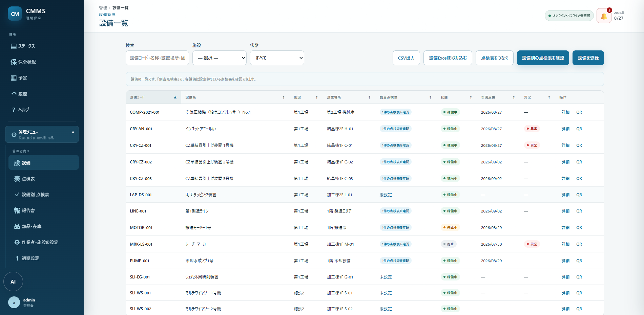Click the CMMS logo icon
This screenshot has width=644, height=315.
click(15, 14)
